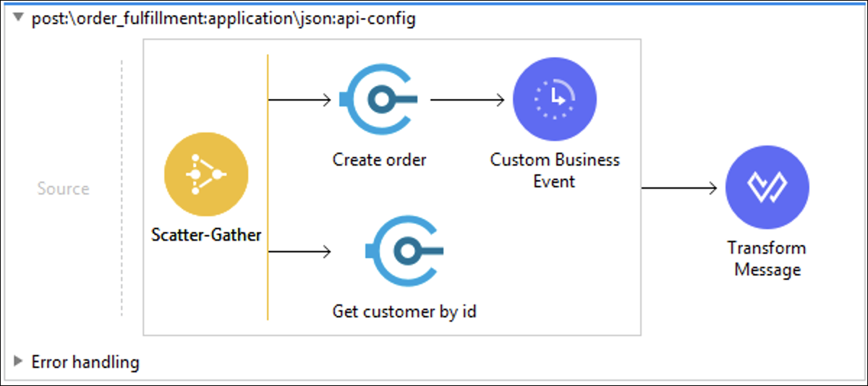
Task: Click the Custom Business Event label
Action: pyautogui.click(x=555, y=171)
